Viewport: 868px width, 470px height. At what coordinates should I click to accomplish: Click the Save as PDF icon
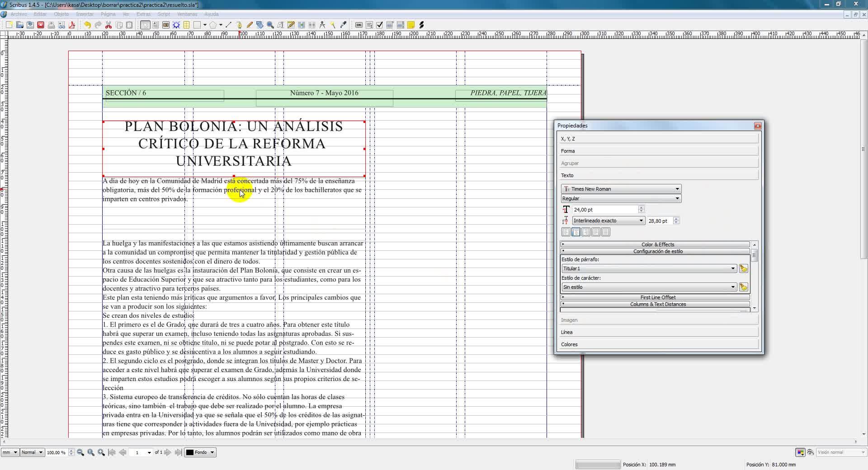(x=71, y=25)
